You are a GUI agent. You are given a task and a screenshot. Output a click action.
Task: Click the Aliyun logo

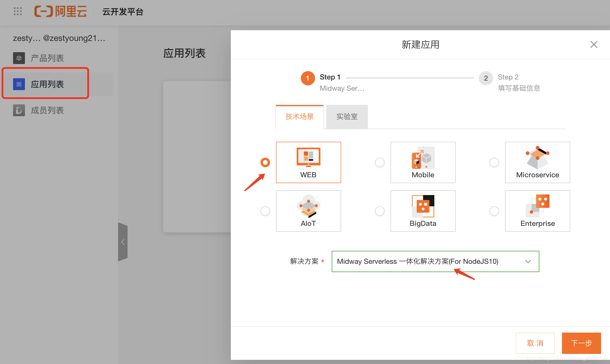[61, 12]
